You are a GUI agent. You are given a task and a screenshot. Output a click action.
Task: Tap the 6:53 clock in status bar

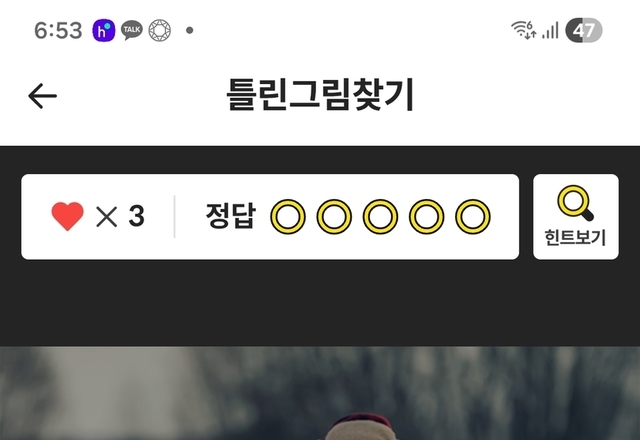click(58, 31)
